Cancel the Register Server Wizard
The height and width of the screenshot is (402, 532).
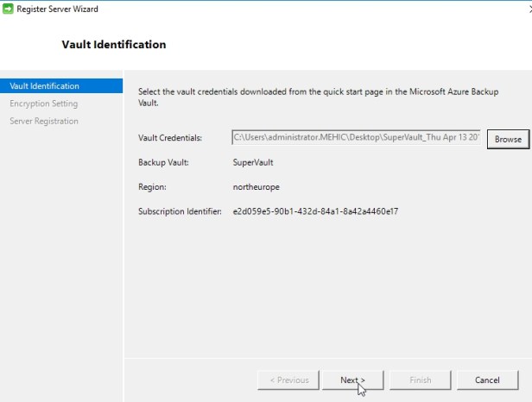(x=487, y=380)
